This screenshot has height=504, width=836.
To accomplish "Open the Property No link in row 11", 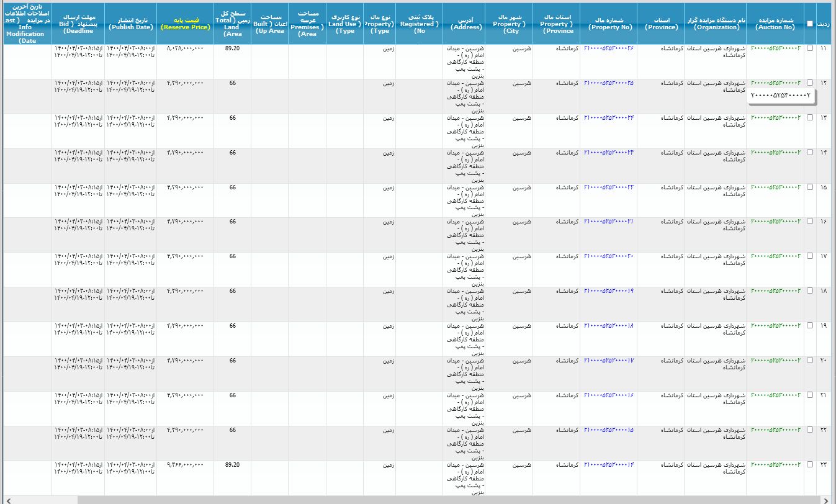I will [x=608, y=48].
